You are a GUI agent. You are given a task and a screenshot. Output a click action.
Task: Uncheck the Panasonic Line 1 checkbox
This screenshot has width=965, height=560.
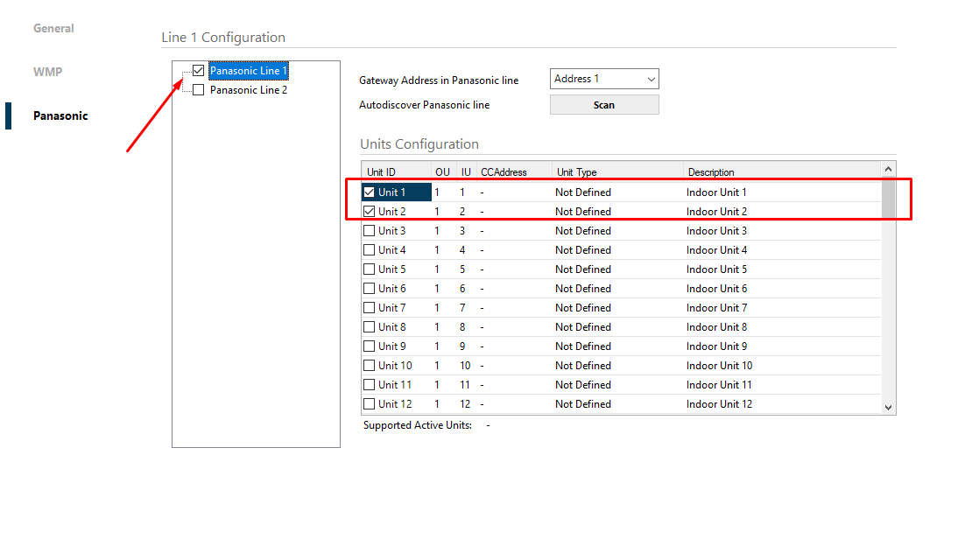coord(199,71)
